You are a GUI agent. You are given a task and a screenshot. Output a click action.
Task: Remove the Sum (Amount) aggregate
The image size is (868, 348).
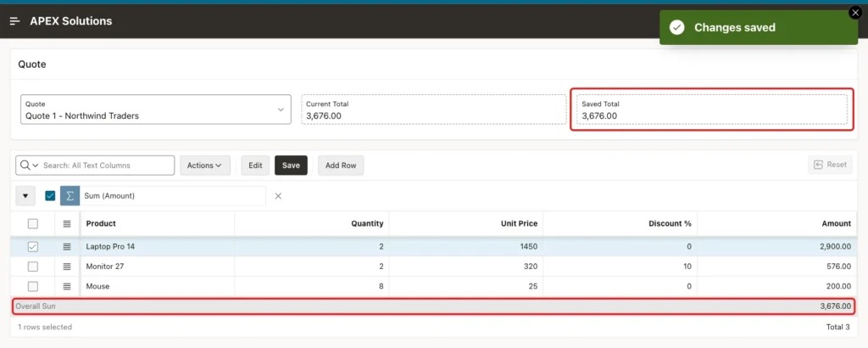click(x=278, y=195)
